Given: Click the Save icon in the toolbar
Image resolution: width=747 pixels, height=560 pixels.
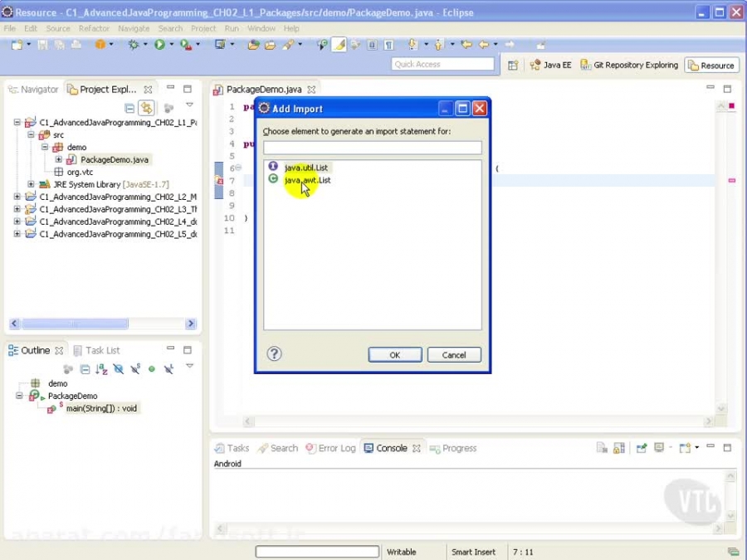Looking at the screenshot, I should [x=41, y=45].
